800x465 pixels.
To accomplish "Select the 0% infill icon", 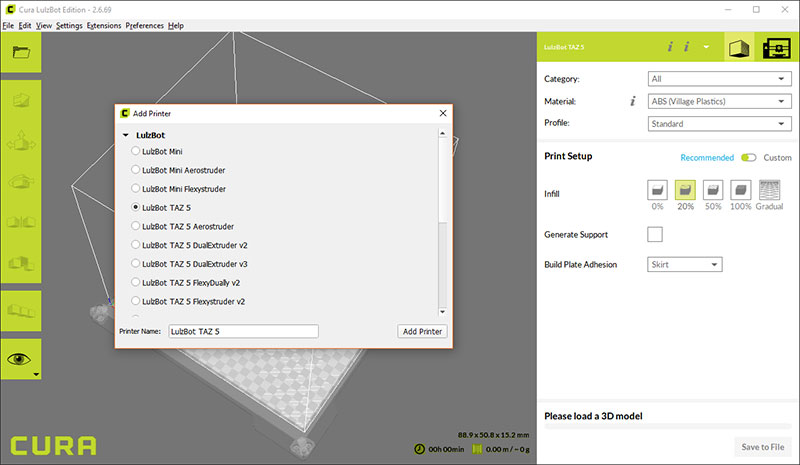I will (x=657, y=190).
